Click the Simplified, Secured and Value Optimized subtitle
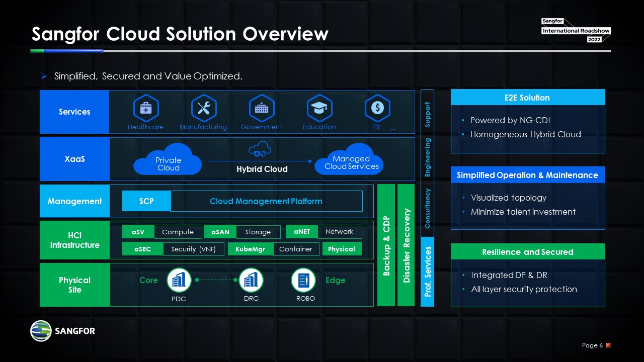644x362 pixels. [x=148, y=76]
